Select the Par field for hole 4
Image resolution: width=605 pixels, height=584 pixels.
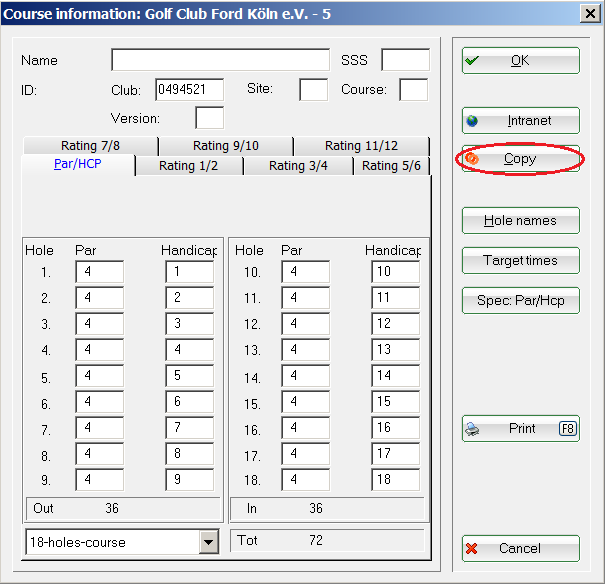[100, 349]
